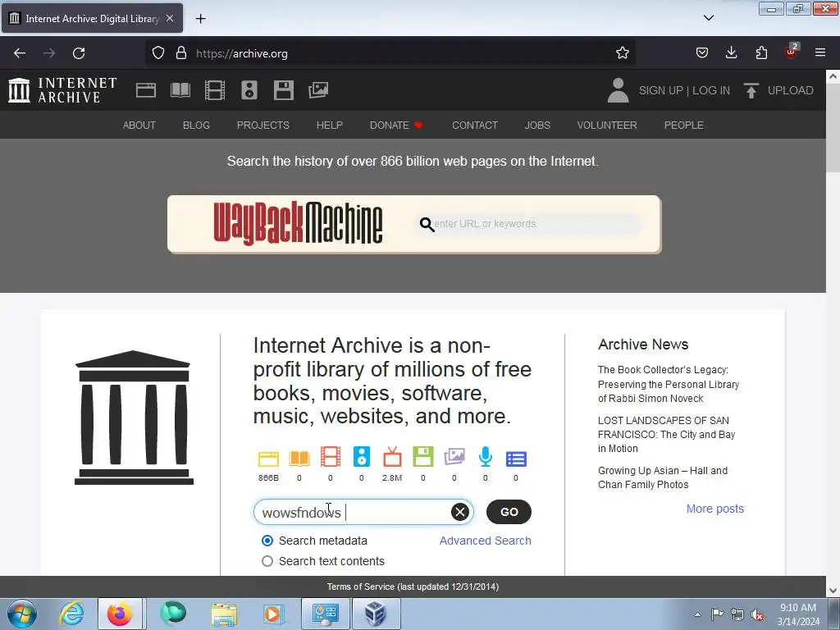The image size is (840, 630).
Task: Open the Windows Start button
Action: click(22, 614)
